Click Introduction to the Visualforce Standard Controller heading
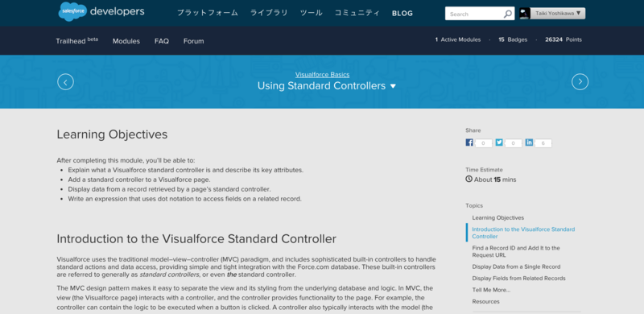644x314 pixels. point(196,239)
